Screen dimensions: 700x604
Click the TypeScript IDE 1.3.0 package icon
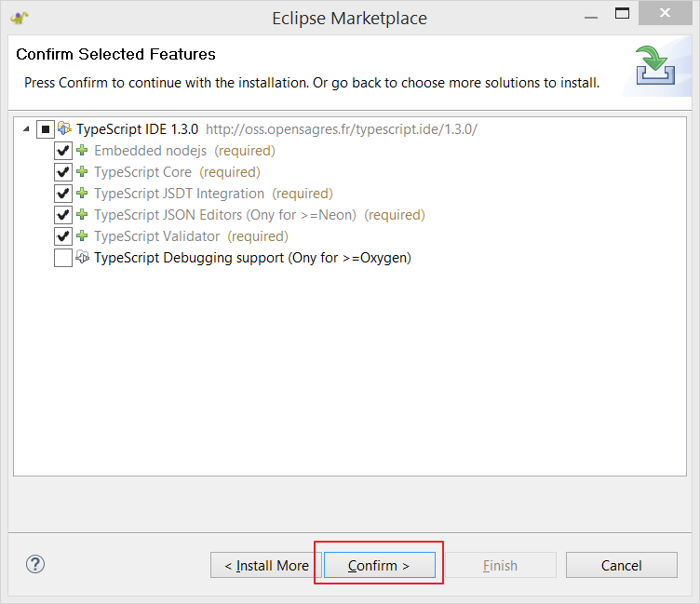(64, 128)
